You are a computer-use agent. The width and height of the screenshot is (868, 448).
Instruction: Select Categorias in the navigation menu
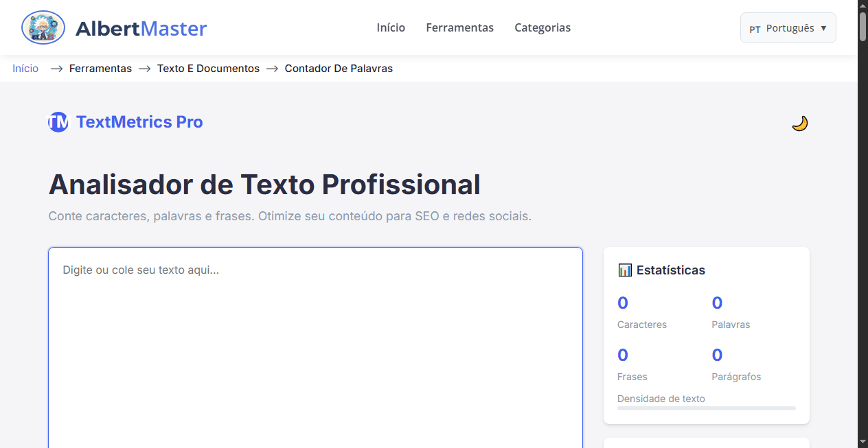[x=542, y=27]
